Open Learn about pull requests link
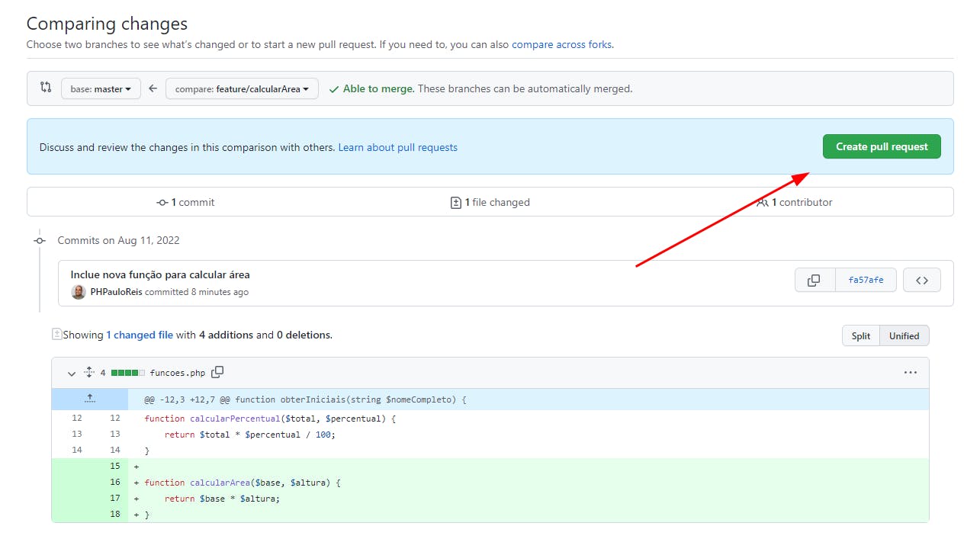Screen dimensions: 980x555 coord(397,147)
